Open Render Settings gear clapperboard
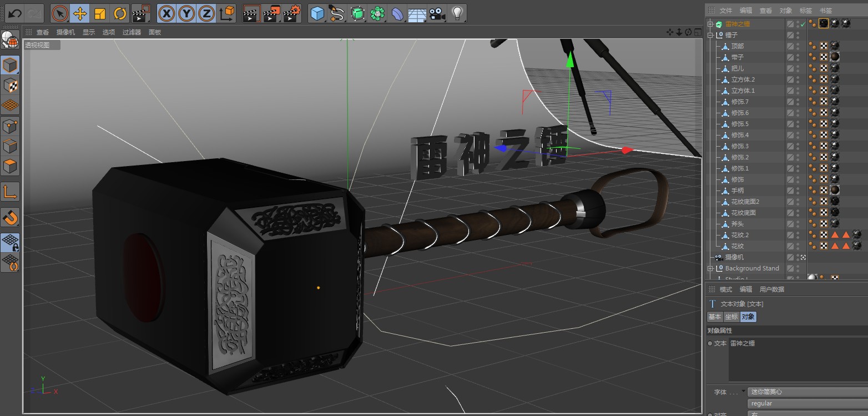 (x=292, y=13)
